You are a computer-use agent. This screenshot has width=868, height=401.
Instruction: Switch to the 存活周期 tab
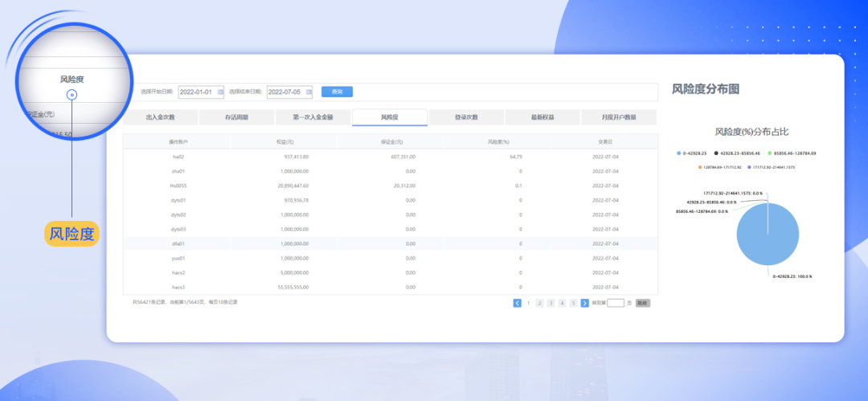click(236, 117)
